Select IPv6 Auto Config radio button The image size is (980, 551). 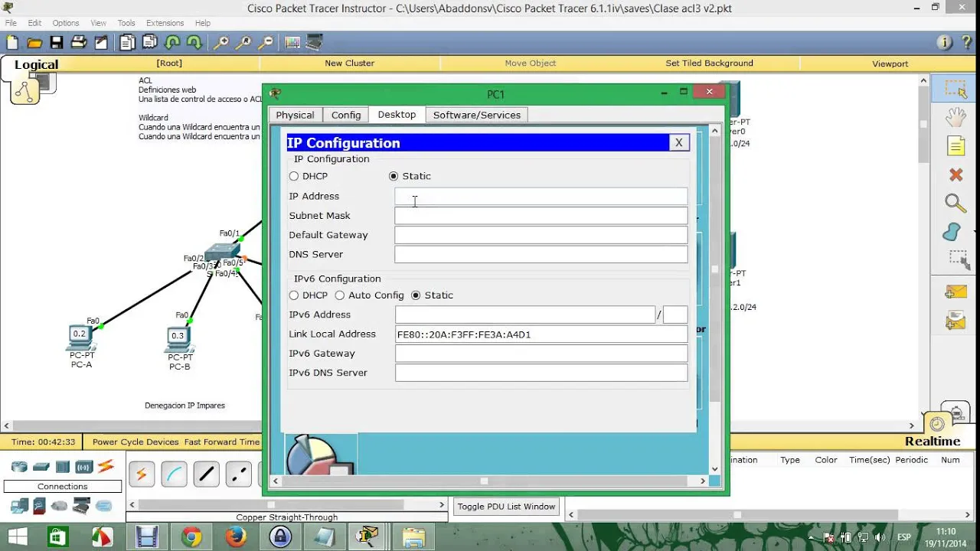click(x=340, y=295)
